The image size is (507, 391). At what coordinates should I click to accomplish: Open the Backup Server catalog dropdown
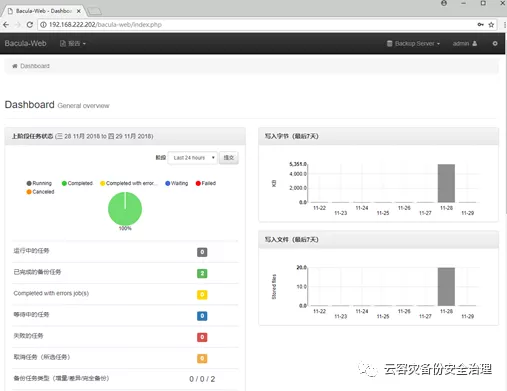coord(413,44)
